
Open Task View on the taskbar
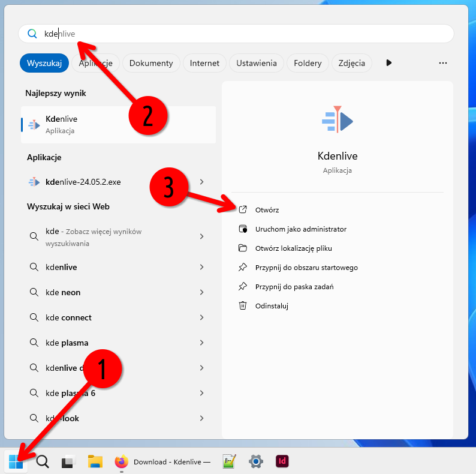click(68, 462)
